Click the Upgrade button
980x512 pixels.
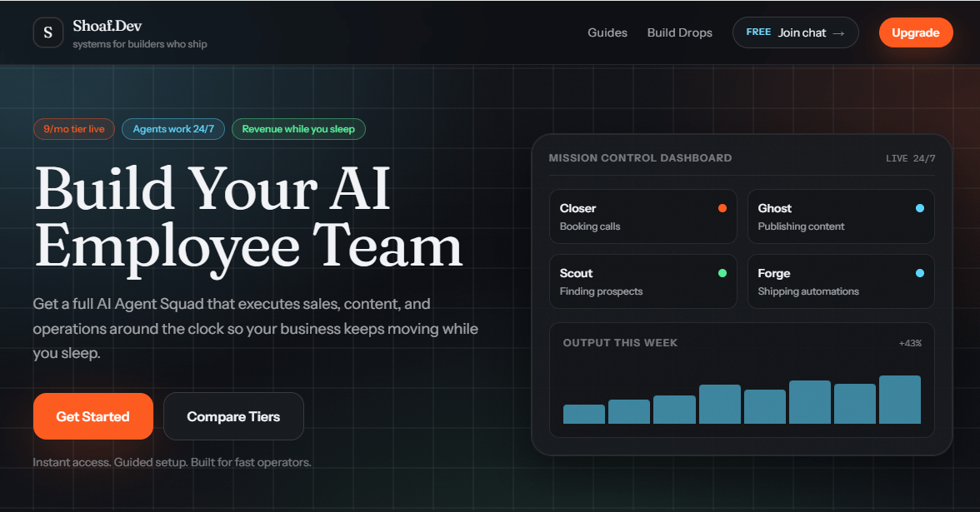click(916, 32)
